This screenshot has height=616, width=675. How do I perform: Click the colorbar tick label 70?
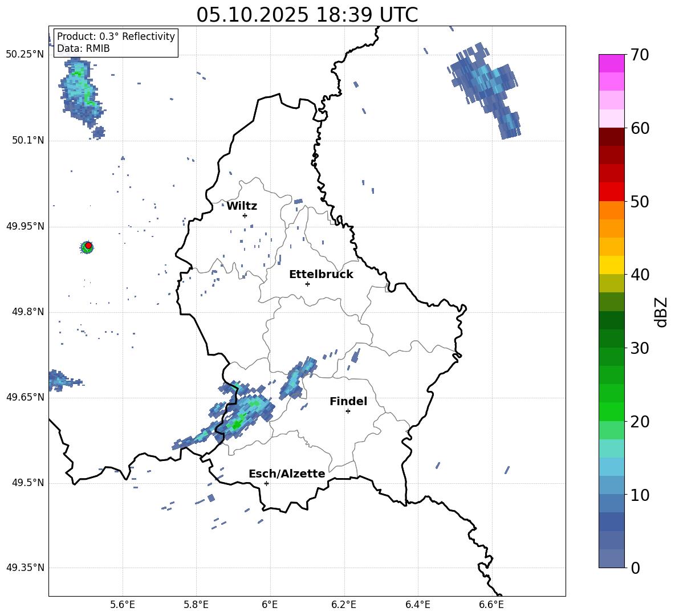[640, 55]
